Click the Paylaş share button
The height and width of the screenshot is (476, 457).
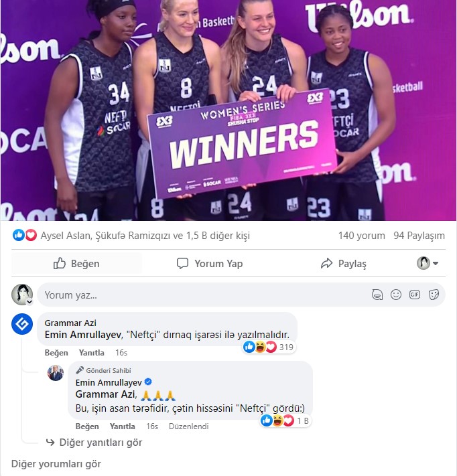click(344, 264)
